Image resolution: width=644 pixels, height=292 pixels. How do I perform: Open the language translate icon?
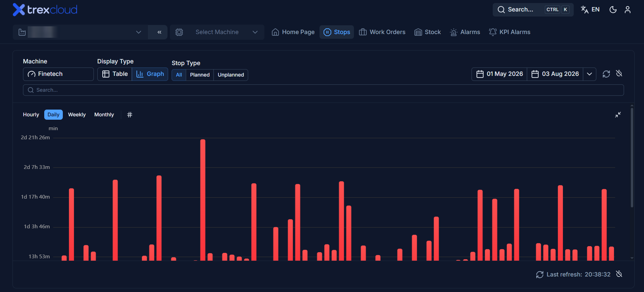point(585,9)
